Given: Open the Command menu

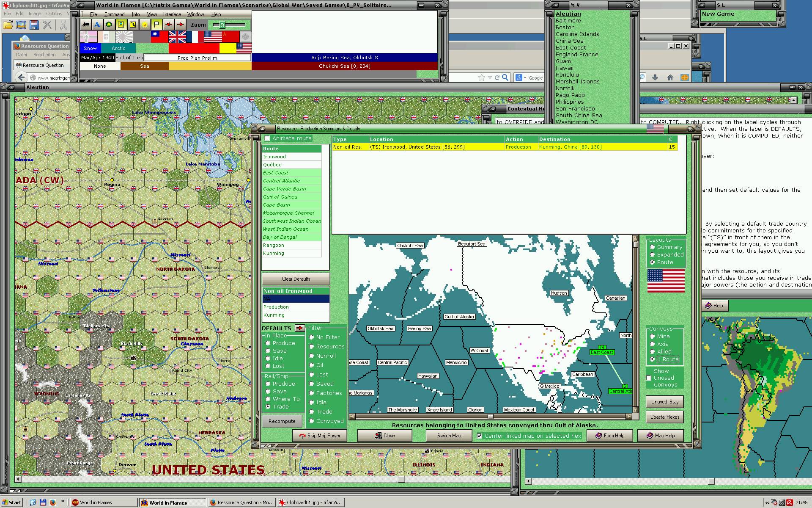Looking at the screenshot, I should tap(114, 14).
